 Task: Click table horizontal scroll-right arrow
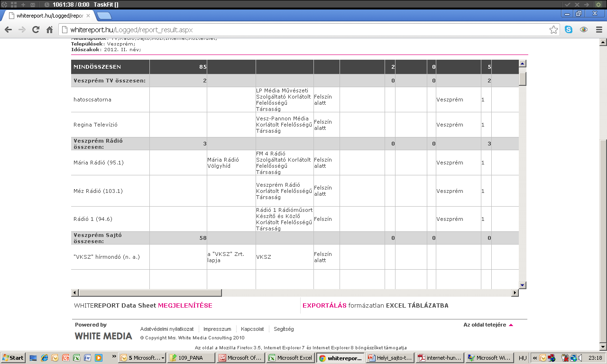click(515, 293)
